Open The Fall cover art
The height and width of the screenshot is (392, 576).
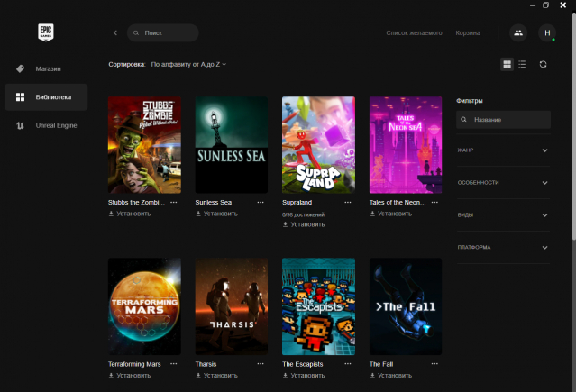[406, 306]
